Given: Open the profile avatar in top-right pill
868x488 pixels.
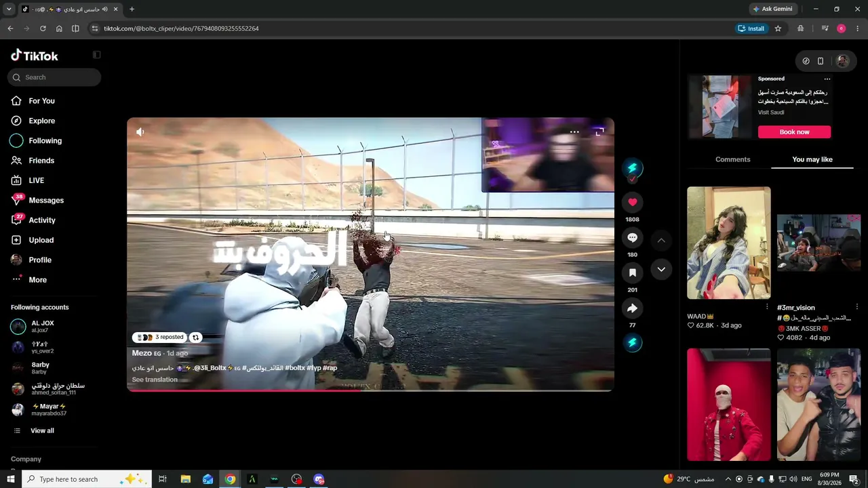Looking at the screenshot, I should [x=842, y=61].
